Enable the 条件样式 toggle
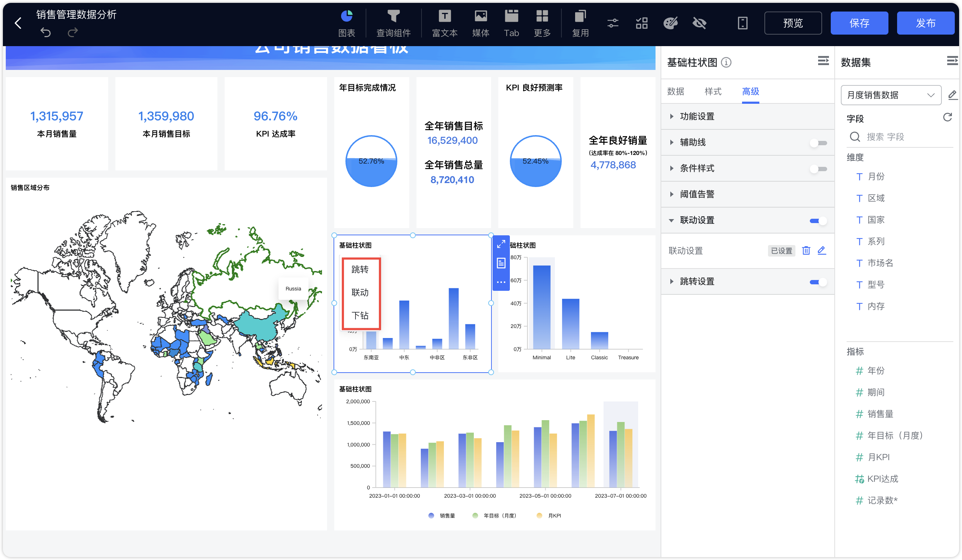The height and width of the screenshot is (560, 962). point(818,169)
